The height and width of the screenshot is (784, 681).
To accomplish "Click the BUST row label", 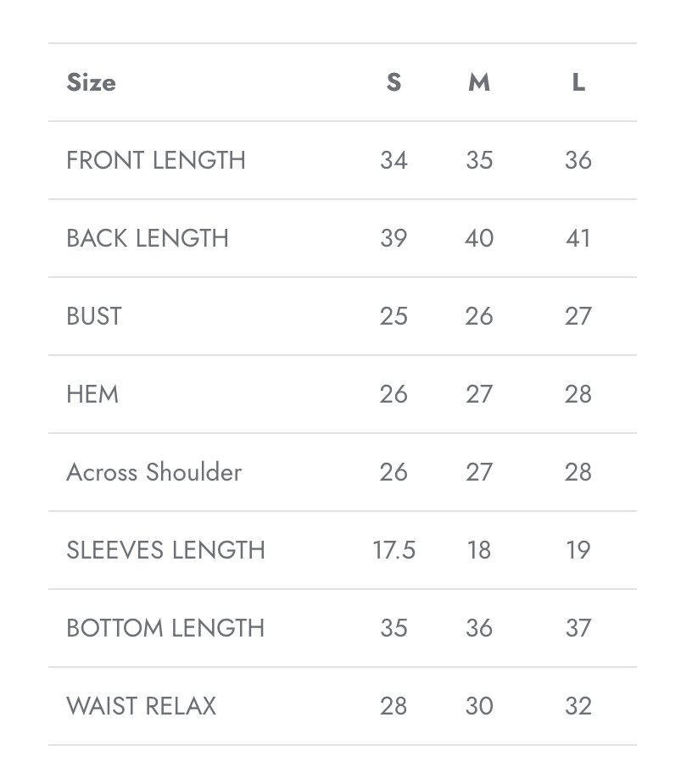I will (94, 316).
